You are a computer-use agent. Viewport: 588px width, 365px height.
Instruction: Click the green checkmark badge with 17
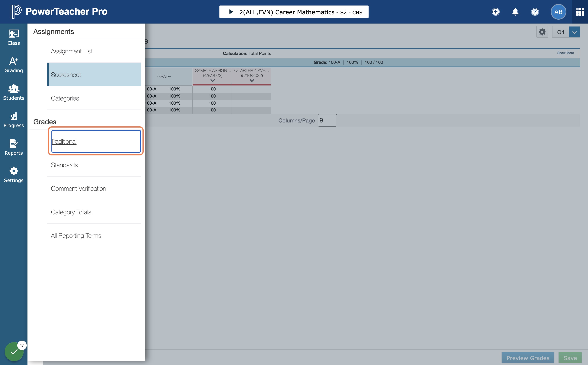point(15,351)
